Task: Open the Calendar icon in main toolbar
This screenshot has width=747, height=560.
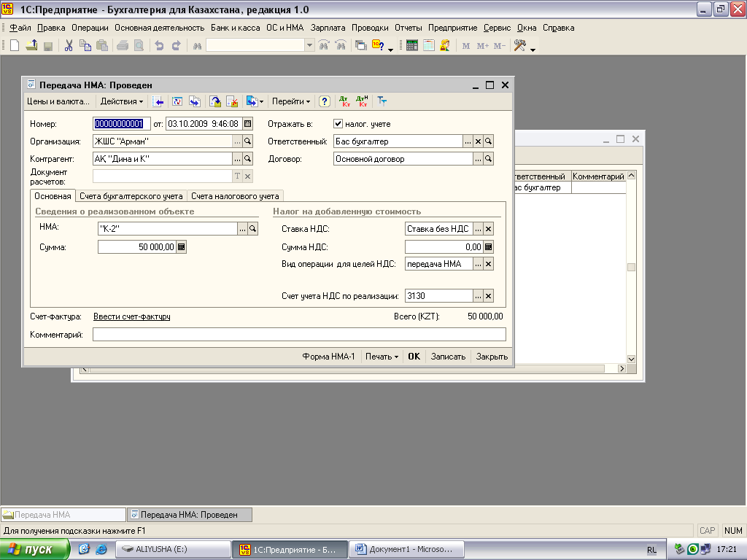Action: tap(429, 46)
